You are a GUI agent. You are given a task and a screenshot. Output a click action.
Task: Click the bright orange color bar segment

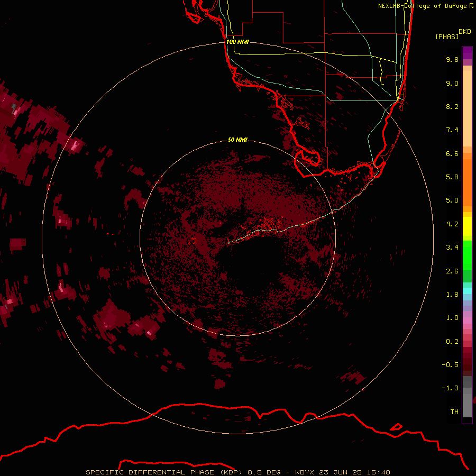[x=467, y=182]
